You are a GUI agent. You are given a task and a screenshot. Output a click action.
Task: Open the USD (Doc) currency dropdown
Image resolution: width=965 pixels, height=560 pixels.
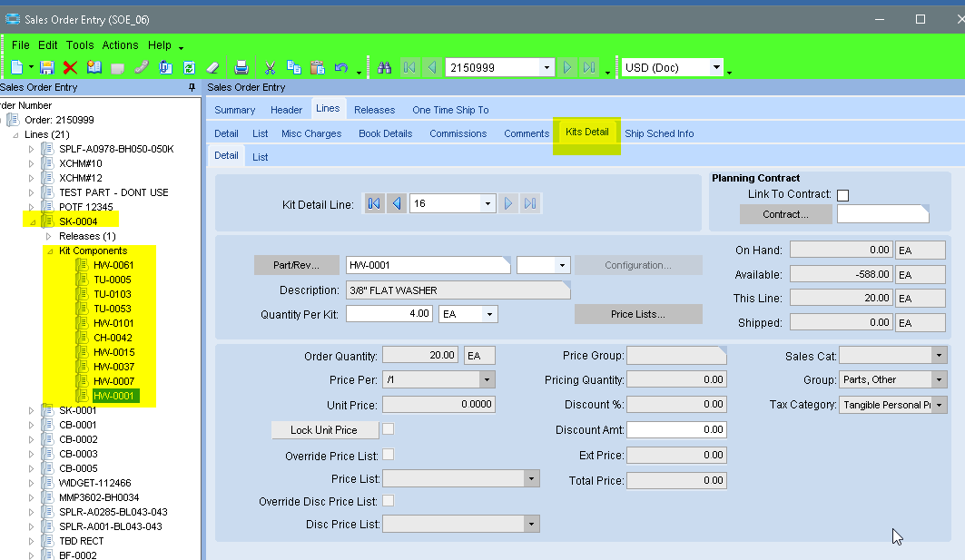[x=716, y=67]
